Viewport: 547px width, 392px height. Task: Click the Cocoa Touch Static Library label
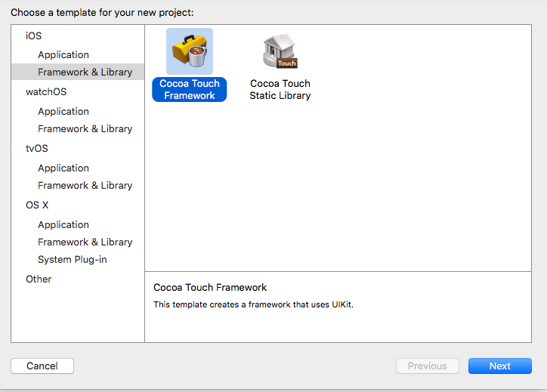click(x=280, y=89)
